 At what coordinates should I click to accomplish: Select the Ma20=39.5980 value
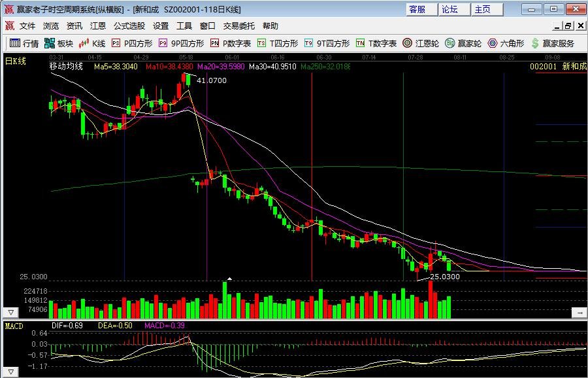[221, 67]
